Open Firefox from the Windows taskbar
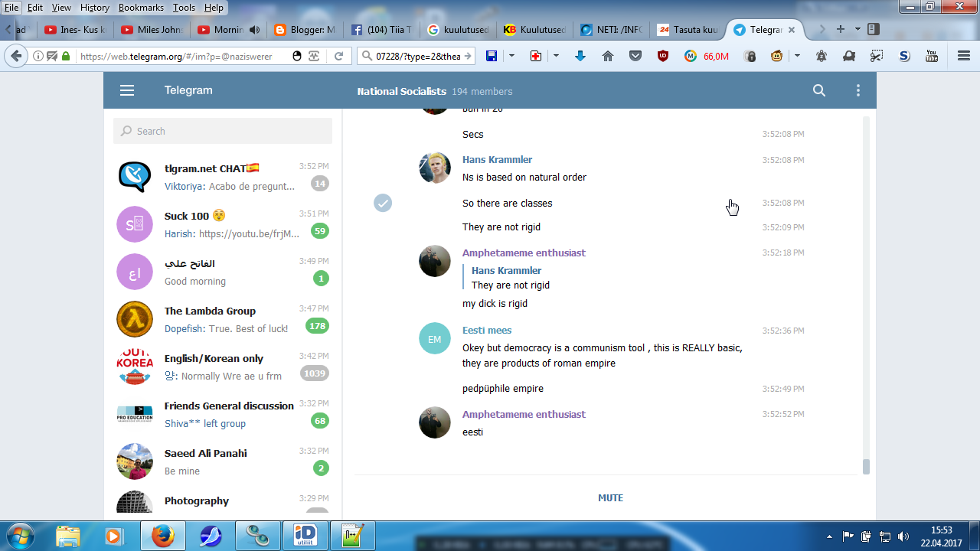980x551 pixels. [x=162, y=536]
